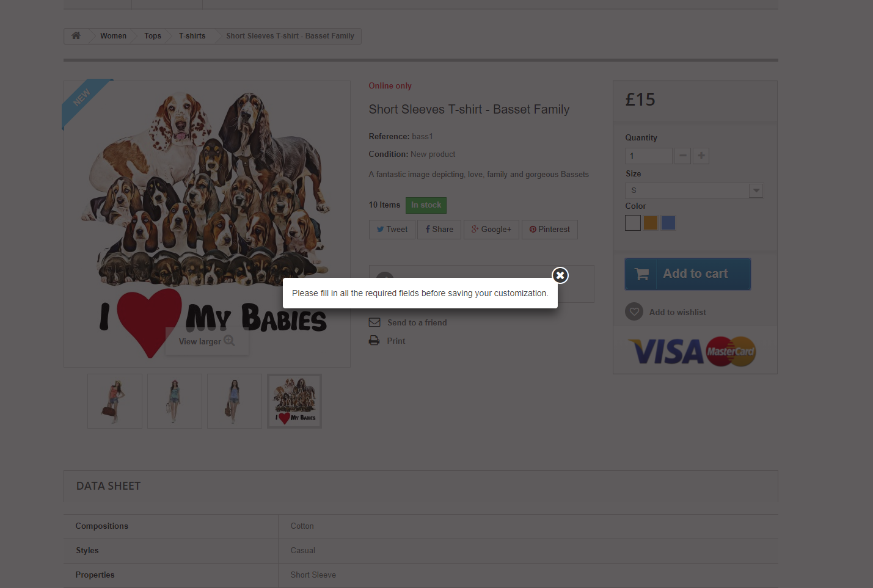Viewport: 873px width, 588px height.
Task: Click View larger on product image
Action: coord(207,341)
